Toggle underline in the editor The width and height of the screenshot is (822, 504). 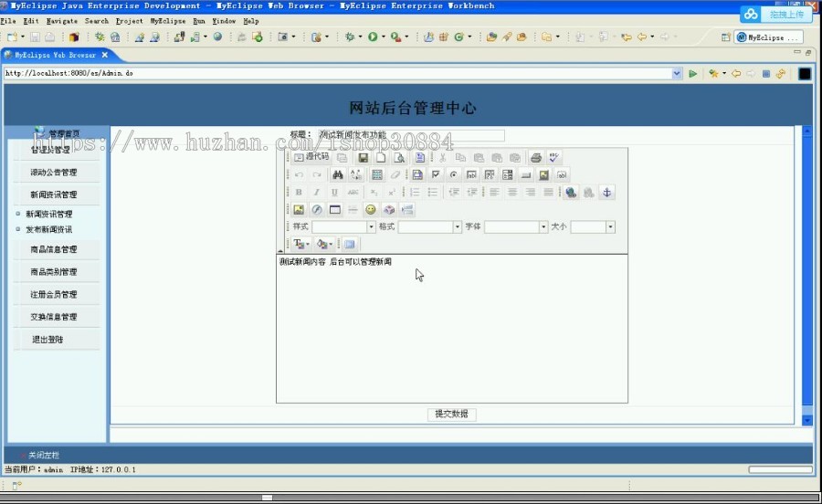coord(334,193)
